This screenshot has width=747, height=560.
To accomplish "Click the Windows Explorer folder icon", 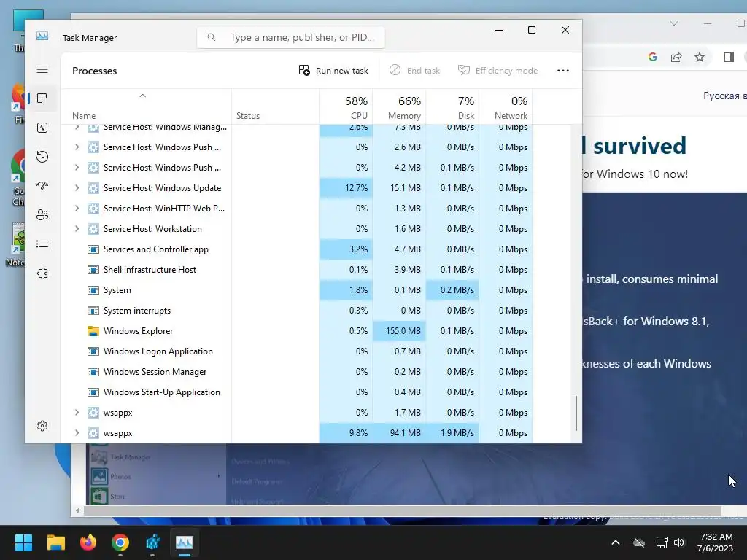I will (x=93, y=331).
